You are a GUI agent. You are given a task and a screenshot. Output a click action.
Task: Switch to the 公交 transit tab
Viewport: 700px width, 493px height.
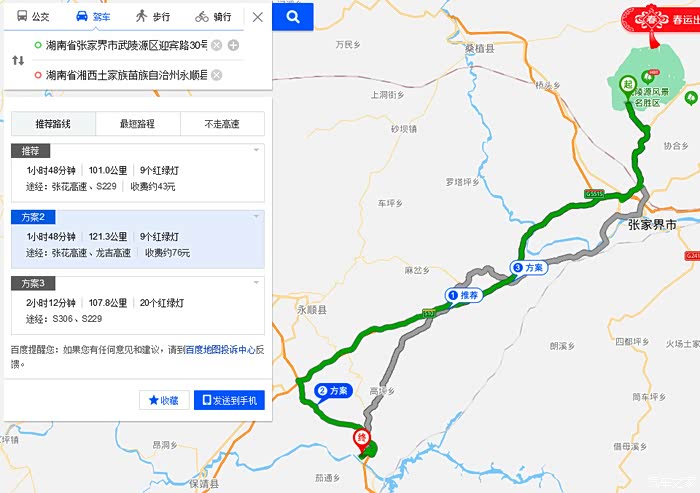(33, 17)
